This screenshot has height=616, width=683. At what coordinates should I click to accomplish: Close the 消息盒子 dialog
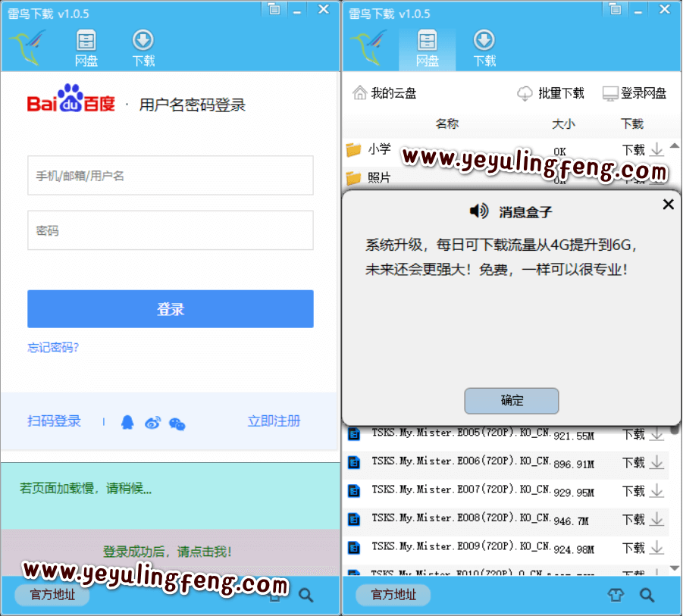[668, 204]
